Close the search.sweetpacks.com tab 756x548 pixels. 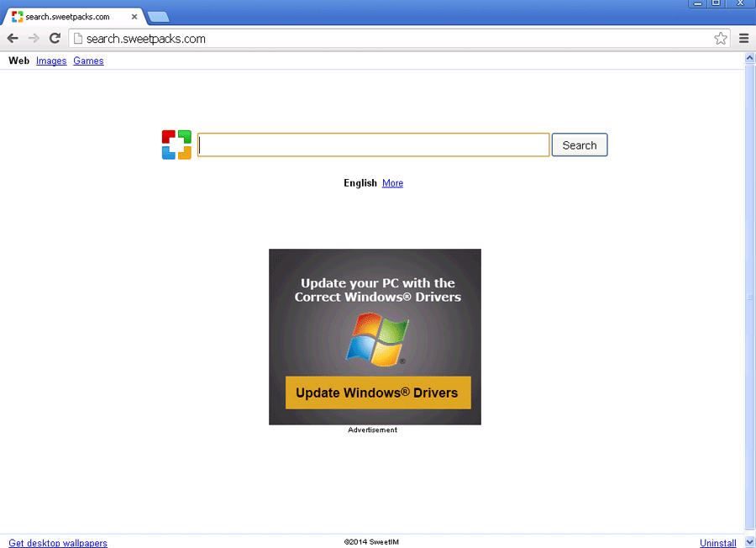pyautogui.click(x=134, y=17)
